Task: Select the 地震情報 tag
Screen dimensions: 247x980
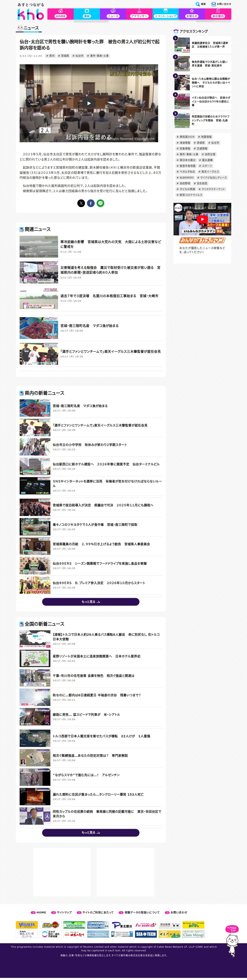Action: pyautogui.click(x=205, y=137)
